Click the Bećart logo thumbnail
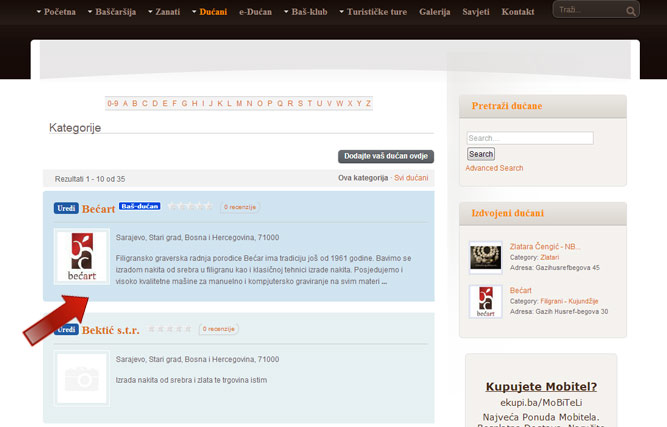The height and width of the screenshot is (427, 667). 82,256
